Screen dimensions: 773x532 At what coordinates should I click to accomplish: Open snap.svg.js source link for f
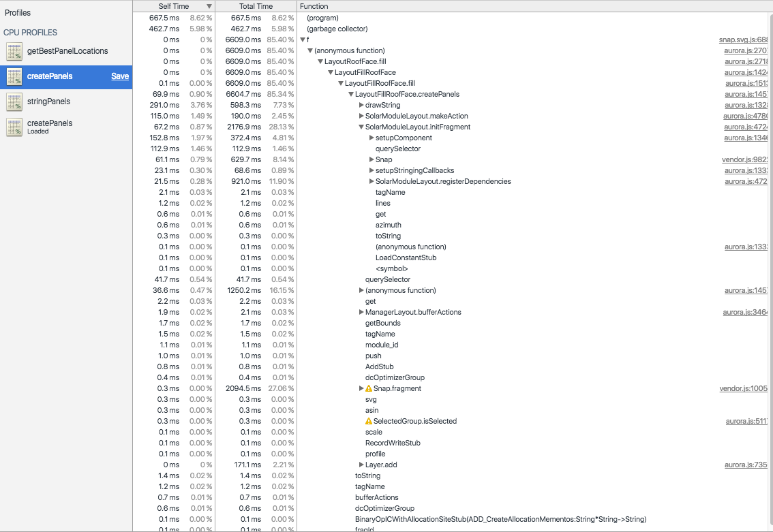pyautogui.click(x=744, y=40)
